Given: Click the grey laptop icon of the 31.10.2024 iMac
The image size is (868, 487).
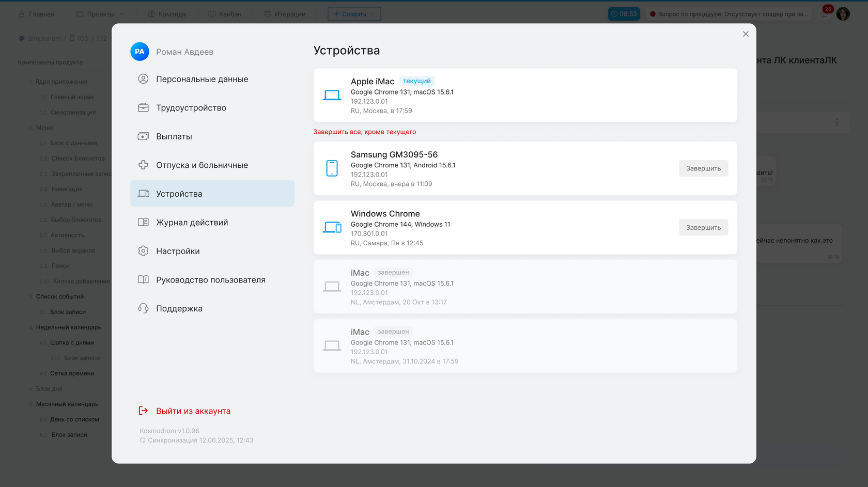Looking at the screenshot, I should click(332, 345).
